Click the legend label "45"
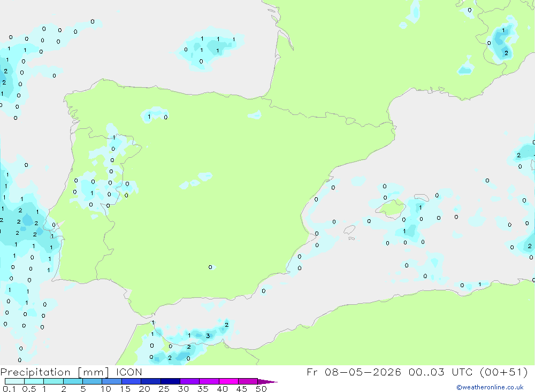 coord(242,389)
